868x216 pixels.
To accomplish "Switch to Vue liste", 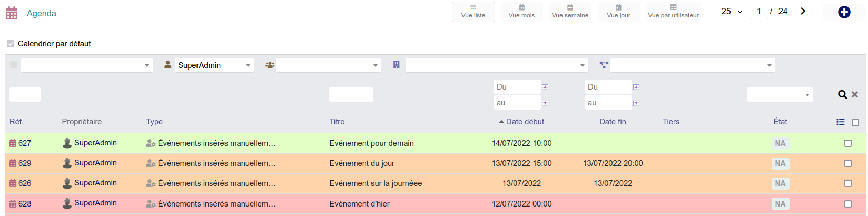I will coord(473,12).
